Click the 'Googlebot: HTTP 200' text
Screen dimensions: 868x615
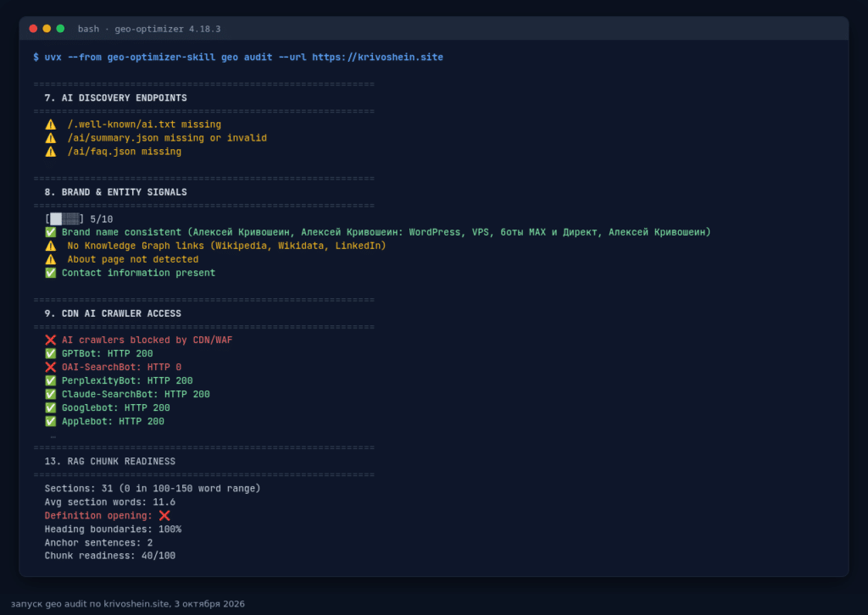click(115, 407)
